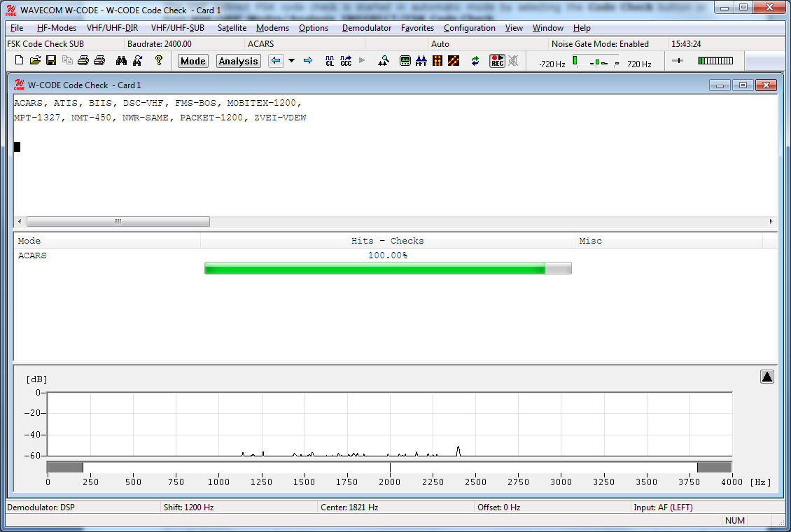Click the oscilloscope display icon
This screenshot has height=532, width=791.
pyautogui.click(x=405, y=61)
